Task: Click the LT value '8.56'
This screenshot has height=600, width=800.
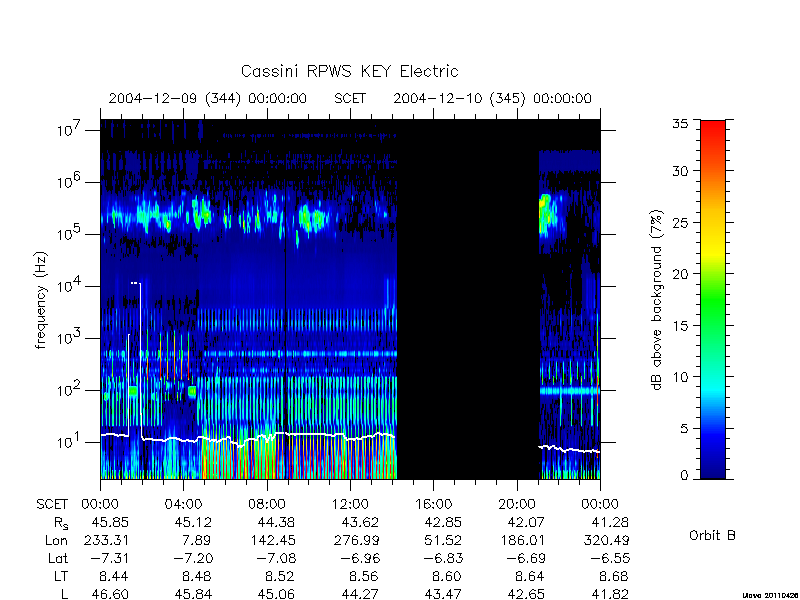Action: 364,577
